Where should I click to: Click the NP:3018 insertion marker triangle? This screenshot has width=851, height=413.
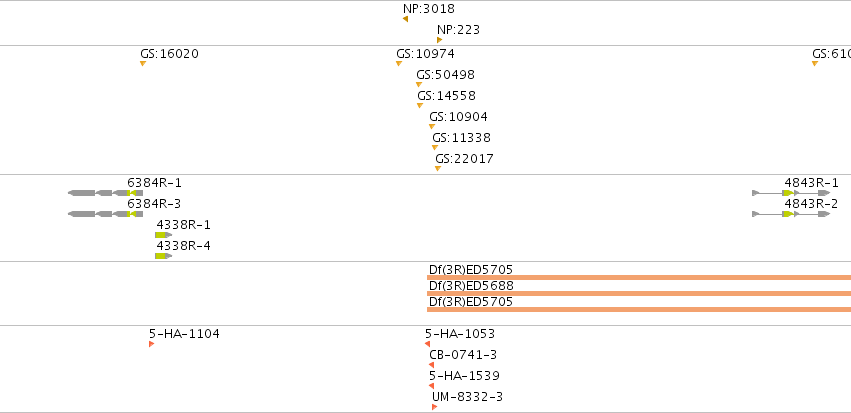tap(405, 19)
